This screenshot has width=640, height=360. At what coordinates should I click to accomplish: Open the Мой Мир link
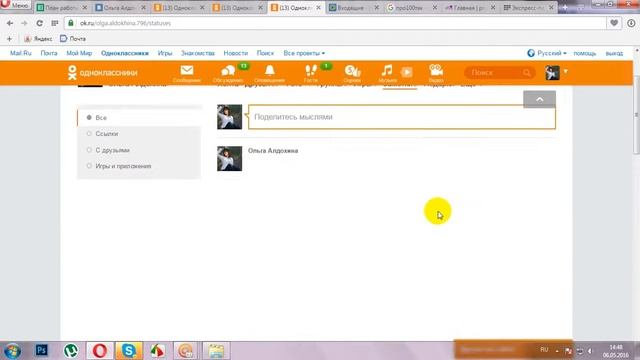tap(79, 53)
